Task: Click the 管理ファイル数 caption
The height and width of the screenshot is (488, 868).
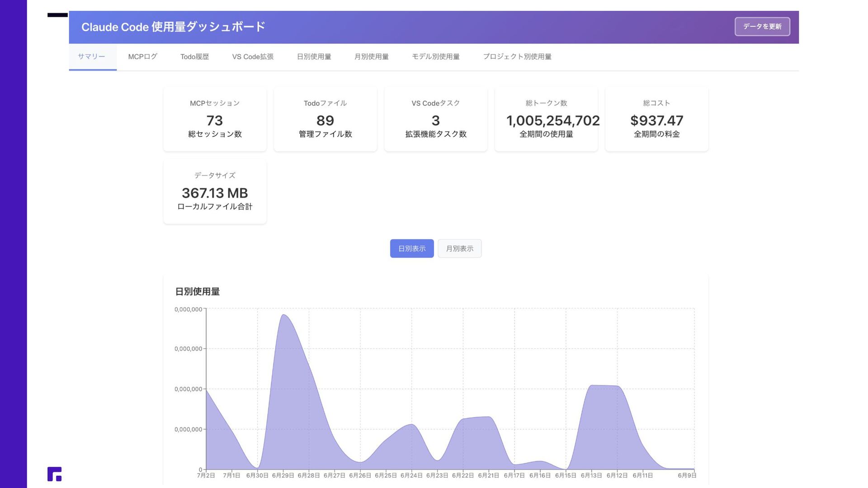Action: point(325,134)
